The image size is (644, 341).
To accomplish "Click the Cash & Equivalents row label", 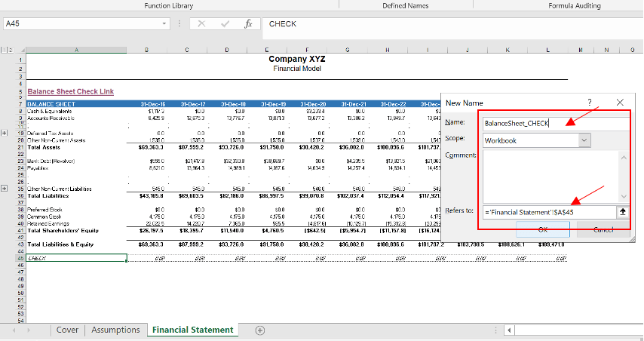I will 50,112.
